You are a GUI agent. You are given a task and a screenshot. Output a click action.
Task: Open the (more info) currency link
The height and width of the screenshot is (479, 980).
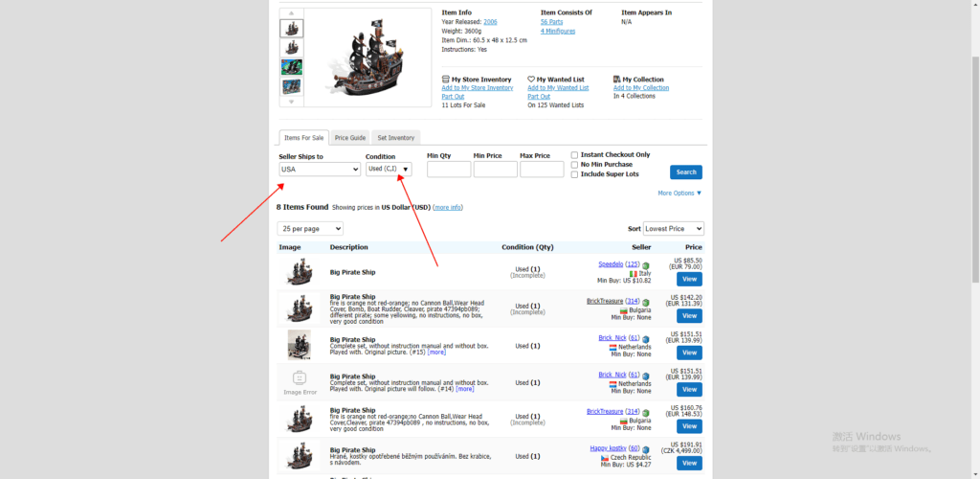pyautogui.click(x=448, y=207)
